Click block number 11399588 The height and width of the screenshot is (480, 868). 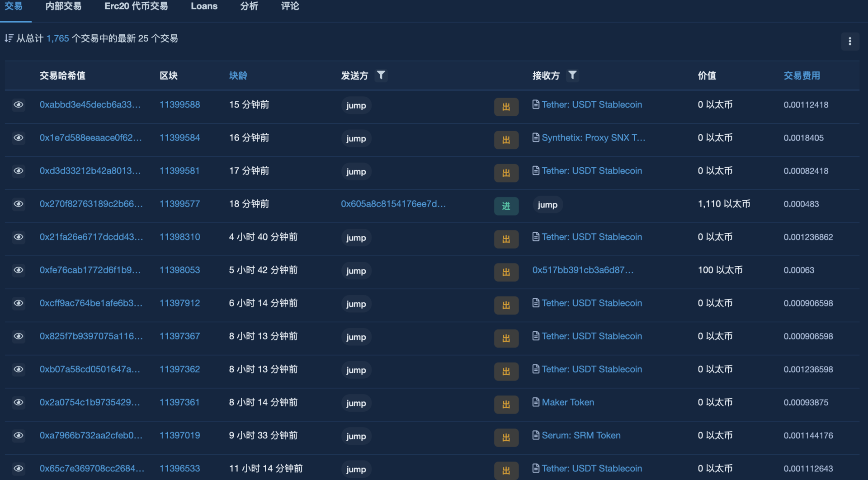179,104
